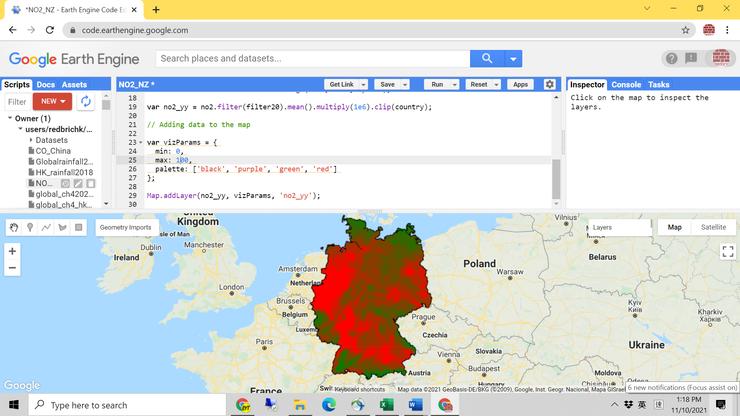Refresh the scripts repository list
Screen dimensions: 740x416
pos(86,102)
